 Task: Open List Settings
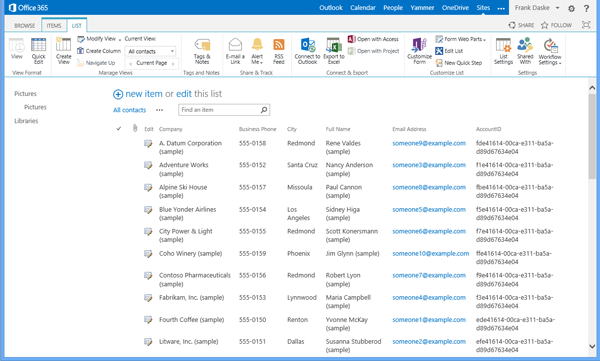[x=503, y=51]
